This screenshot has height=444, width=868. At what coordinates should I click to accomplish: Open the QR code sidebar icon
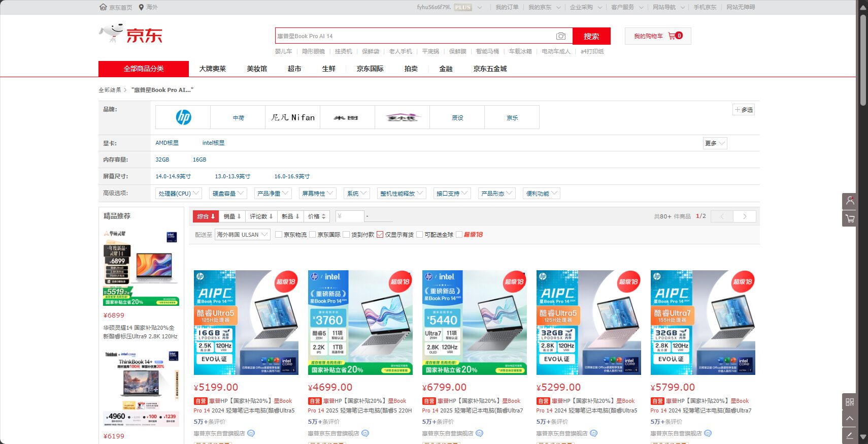pos(850,402)
